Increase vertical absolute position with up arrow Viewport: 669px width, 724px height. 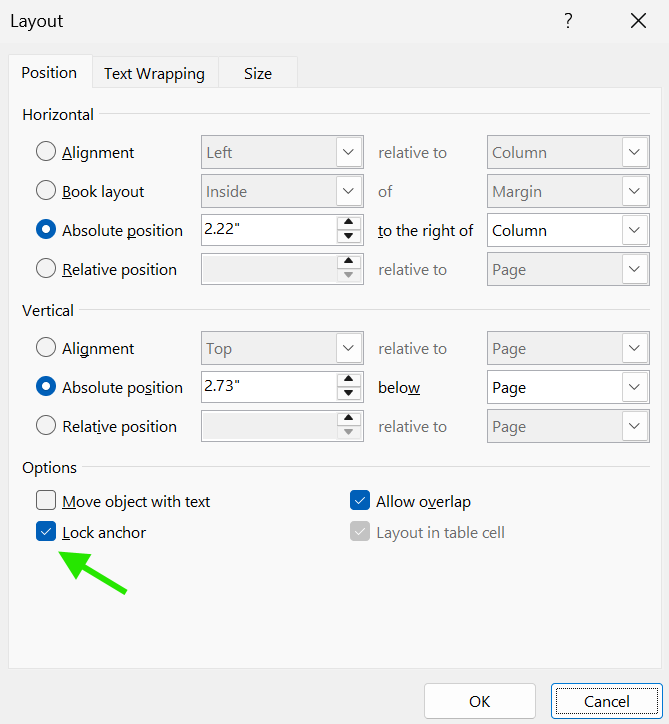(349, 379)
